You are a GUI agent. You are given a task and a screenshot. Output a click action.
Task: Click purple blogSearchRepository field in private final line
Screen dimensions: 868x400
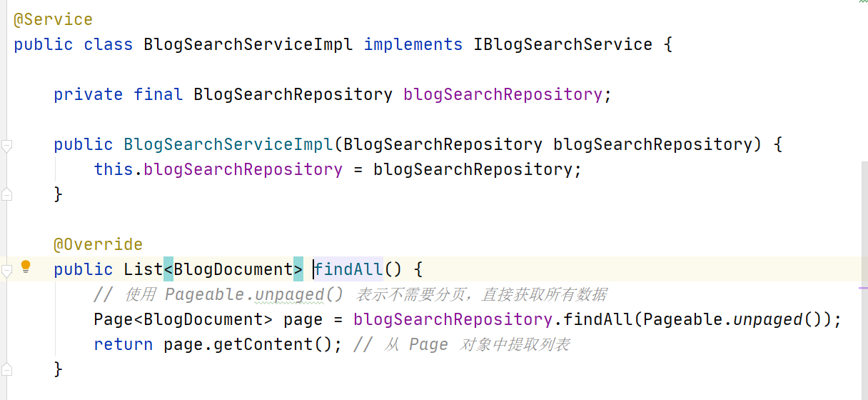[503, 94]
